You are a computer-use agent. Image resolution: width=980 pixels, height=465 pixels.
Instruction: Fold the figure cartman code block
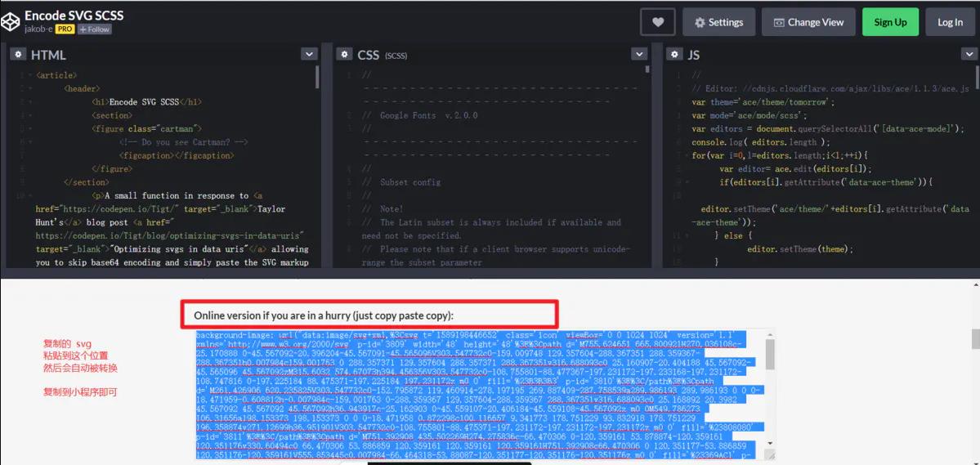30,129
